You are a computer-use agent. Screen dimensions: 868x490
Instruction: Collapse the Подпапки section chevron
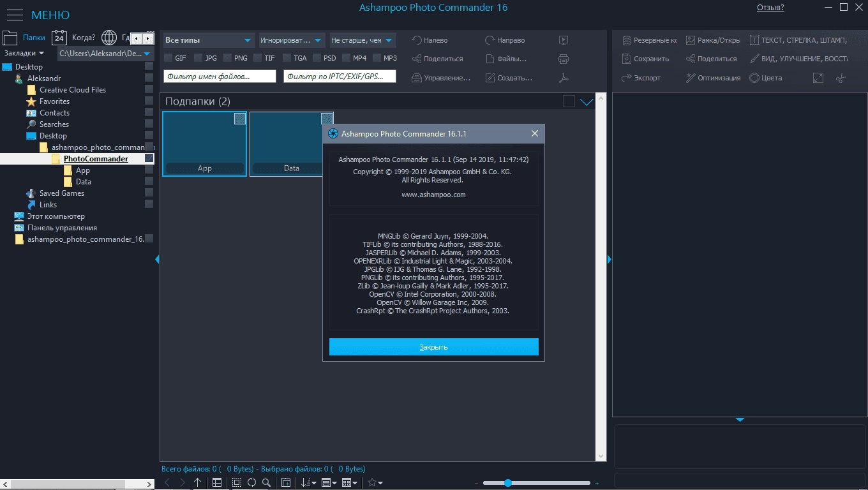pos(587,101)
